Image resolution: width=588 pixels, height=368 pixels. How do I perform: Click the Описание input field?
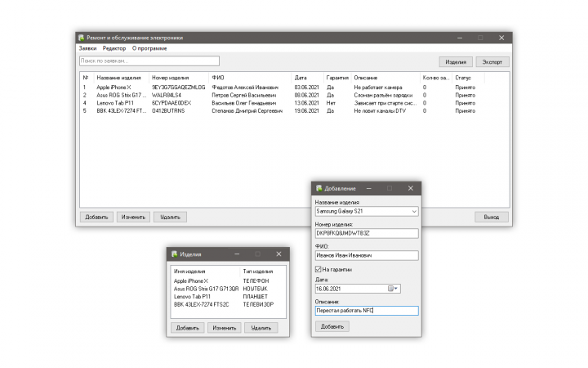(x=367, y=311)
